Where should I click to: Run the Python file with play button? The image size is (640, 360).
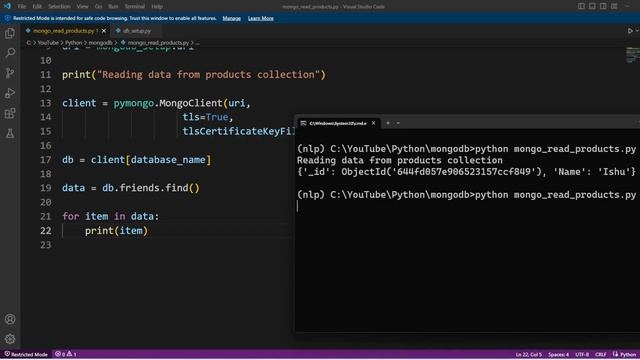click(630, 31)
